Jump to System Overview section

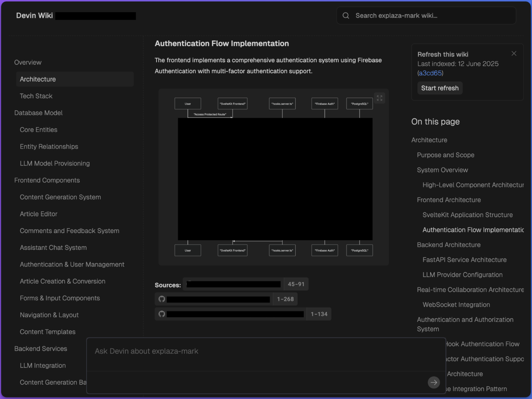(x=442, y=170)
